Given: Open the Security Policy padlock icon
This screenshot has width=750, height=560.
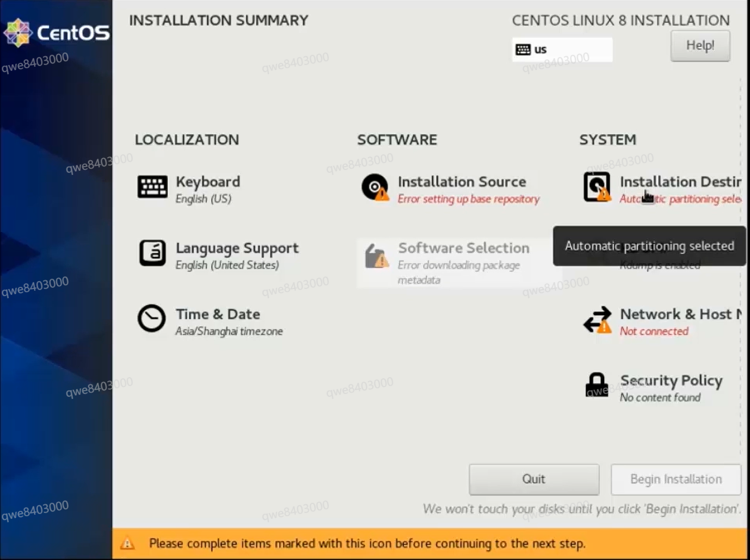Looking at the screenshot, I should (597, 385).
